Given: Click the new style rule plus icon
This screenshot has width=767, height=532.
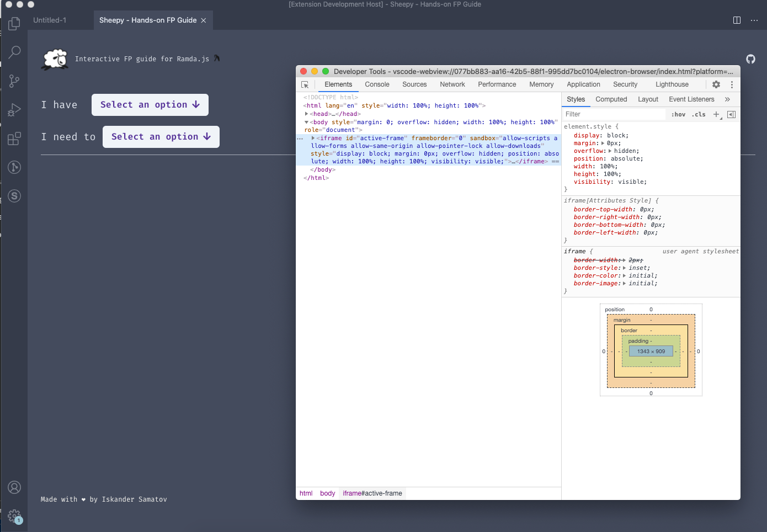Looking at the screenshot, I should (717, 114).
